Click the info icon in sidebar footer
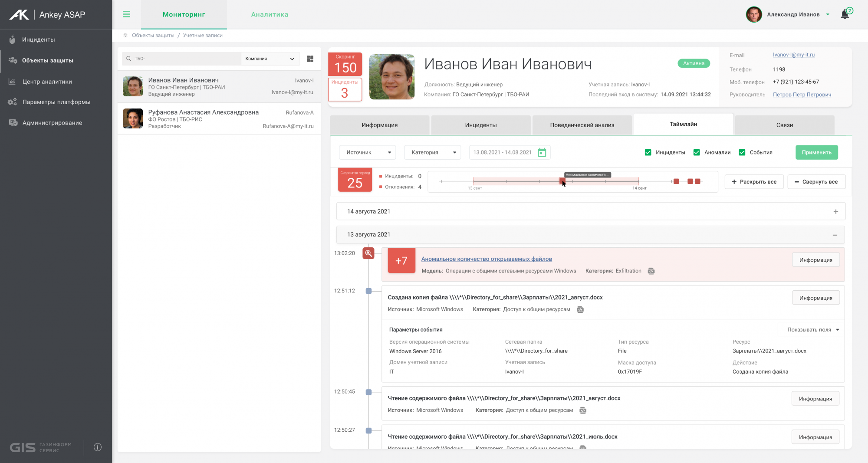This screenshot has width=868, height=463. (x=98, y=447)
